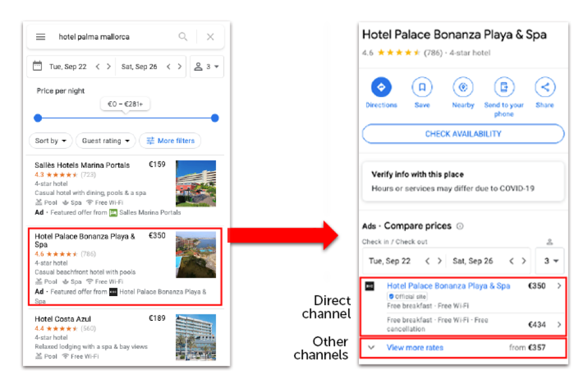Advance check-out date Sat, Sep 26 in left panel

click(x=180, y=67)
